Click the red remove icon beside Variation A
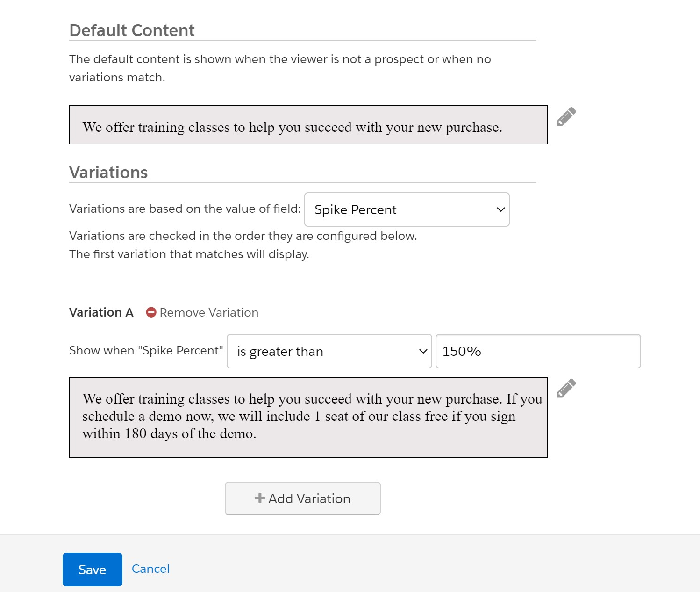The width and height of the screenshot is (700, 592). point(151,312)
